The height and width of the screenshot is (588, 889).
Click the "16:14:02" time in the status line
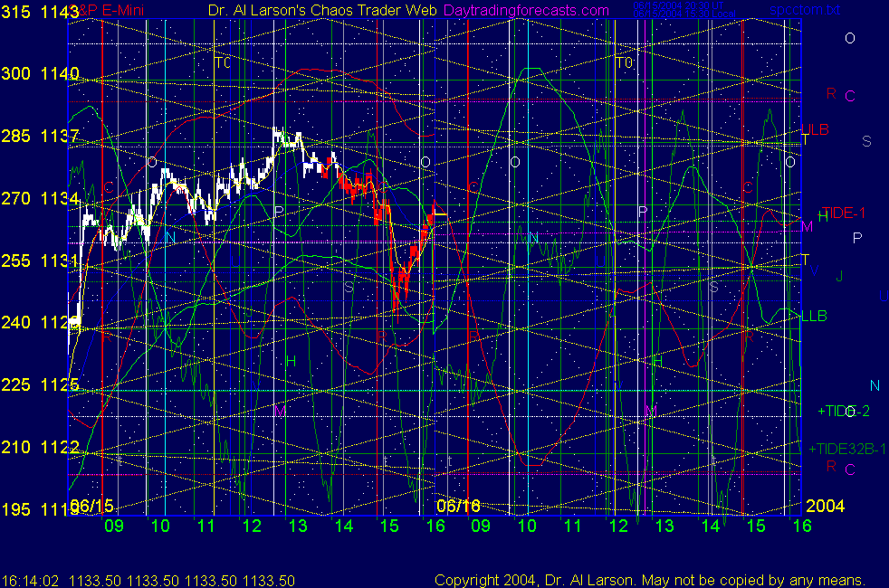click(30, 581)
